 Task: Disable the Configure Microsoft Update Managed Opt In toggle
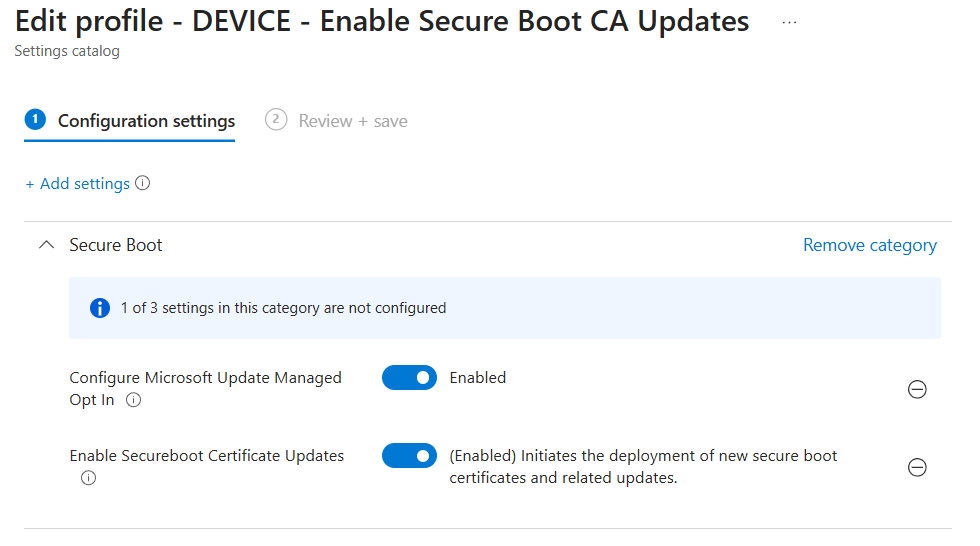tap(409, 378)
